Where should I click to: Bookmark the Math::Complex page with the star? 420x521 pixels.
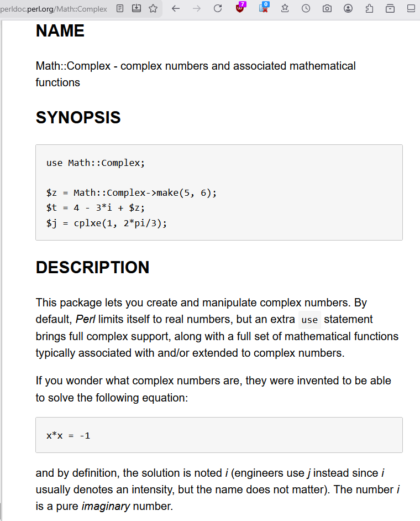coord(153,9)
